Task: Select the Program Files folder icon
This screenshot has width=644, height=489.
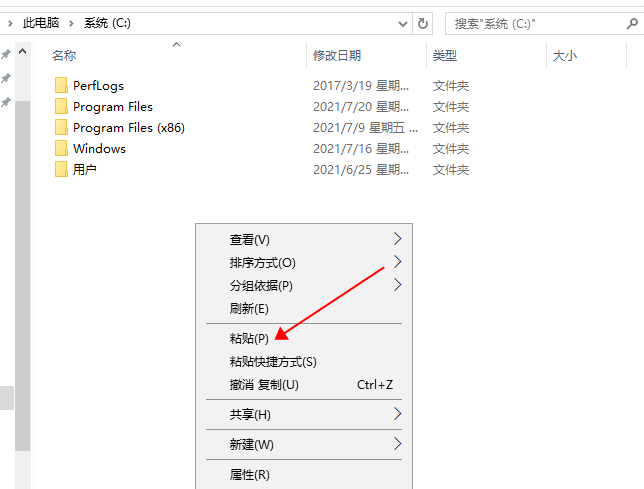Action: tap(61, 107)
